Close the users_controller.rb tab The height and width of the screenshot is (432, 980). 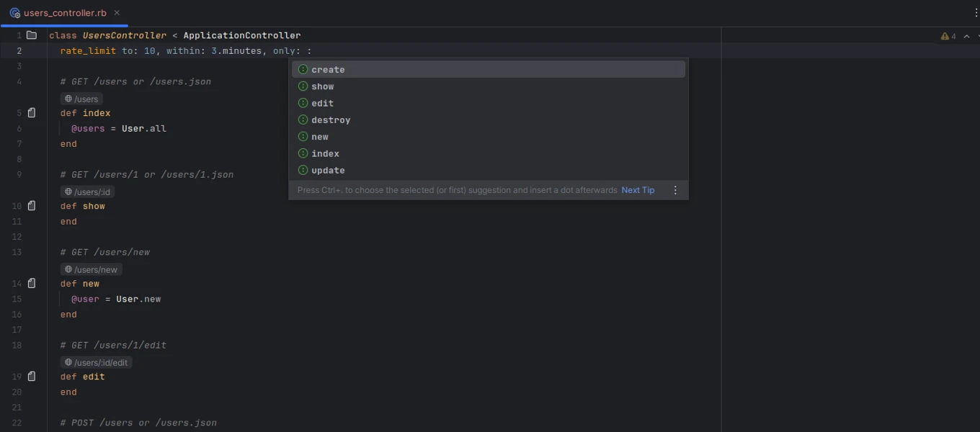pyautogui.click(x=117, y=13)
